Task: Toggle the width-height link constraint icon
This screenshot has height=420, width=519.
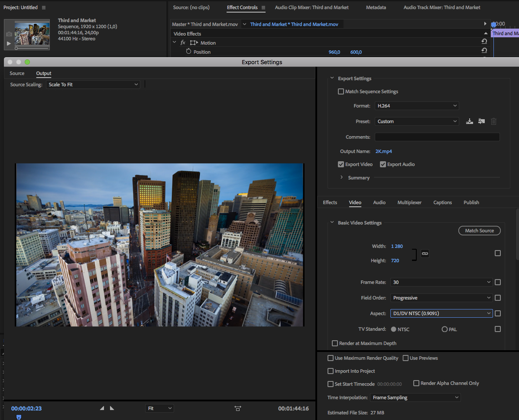Action: click(425, 254)
